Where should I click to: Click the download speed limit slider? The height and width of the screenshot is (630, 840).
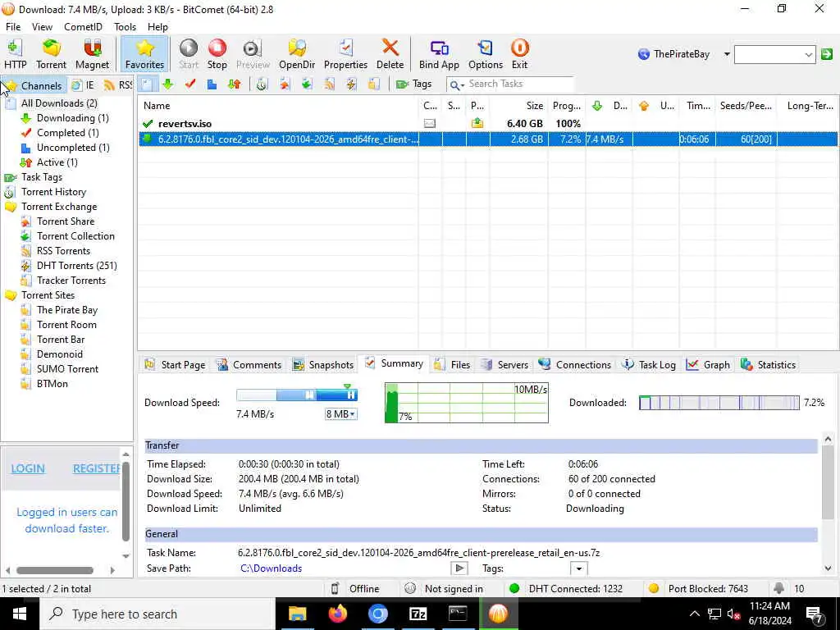[x=297, y=395]
